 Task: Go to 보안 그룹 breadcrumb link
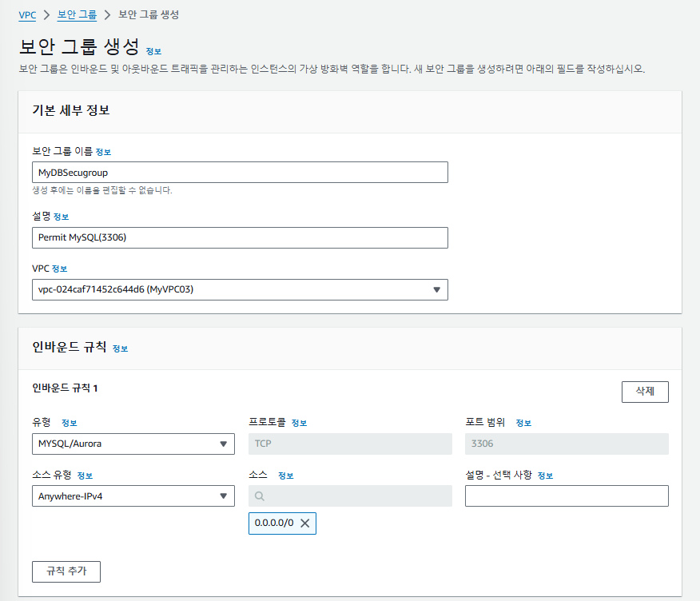[x=77, y=14]
